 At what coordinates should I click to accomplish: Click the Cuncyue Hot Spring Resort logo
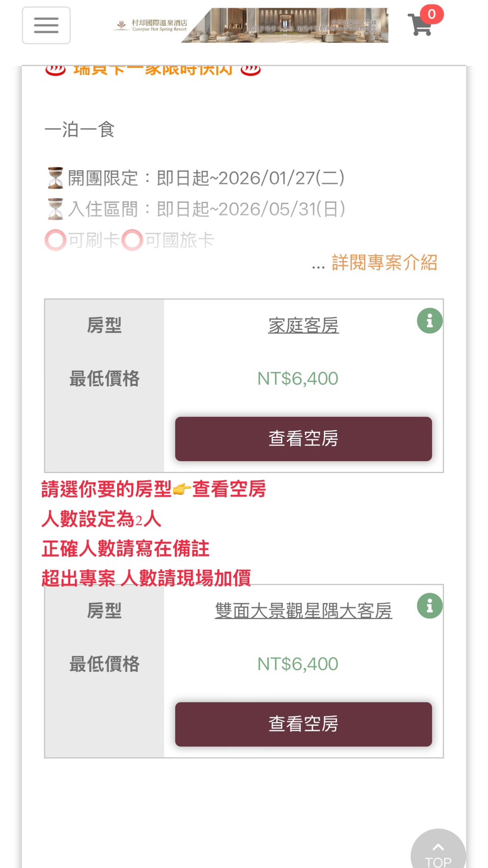click(x=151, y=25)
